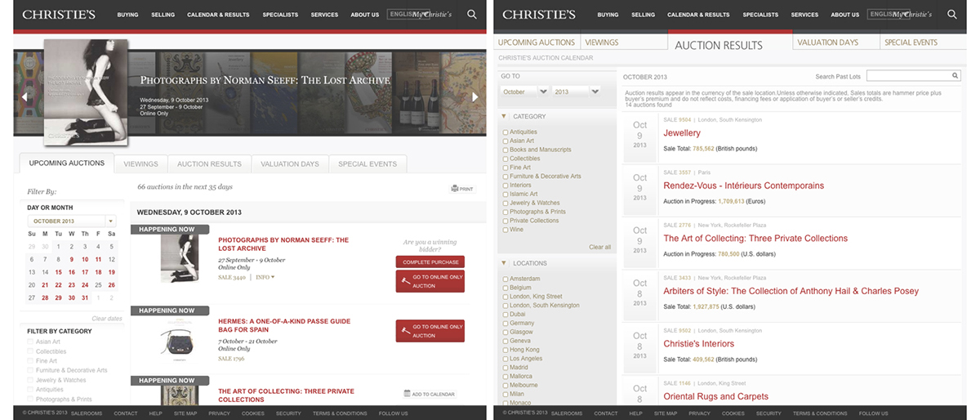Image resolution: width=980 pixels, height=420 pixels.
Task: Print the upcoming auctions list
Action: pyautogui.click(x=462, y=189)
